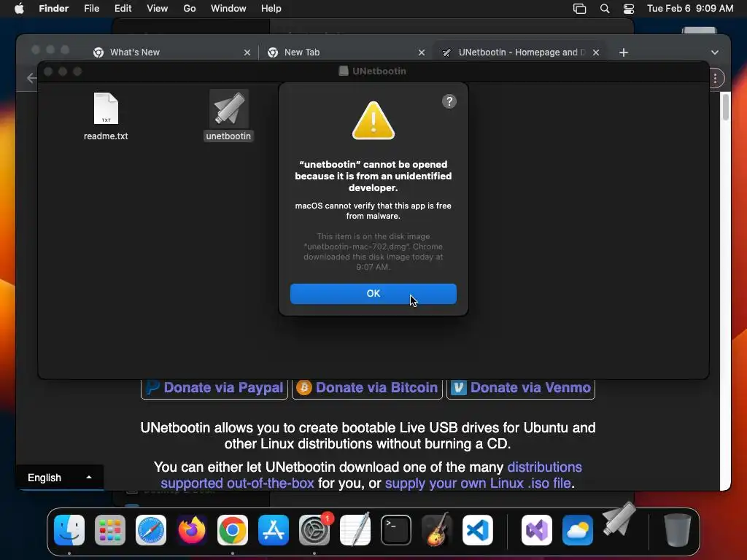Follow the supply your own Linux .iso file link
Screen dimensions: 747x560
(x=478, y=483)
